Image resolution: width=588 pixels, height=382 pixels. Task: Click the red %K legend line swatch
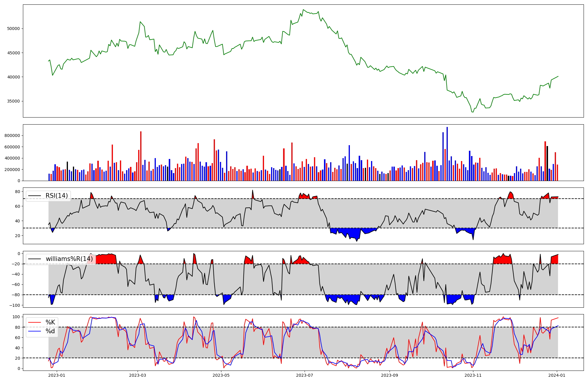[x=34, y=322]
